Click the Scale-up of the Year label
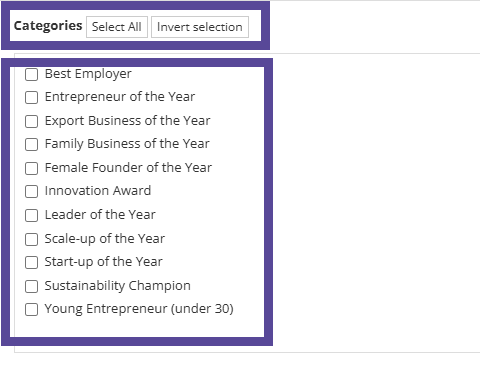The image size is (480, 367). (105, 239)
